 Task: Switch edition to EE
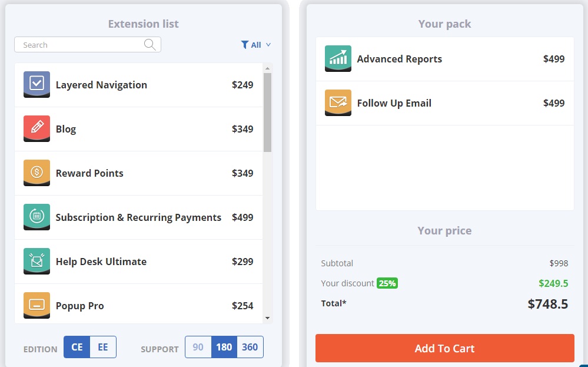(x=103, y=347)
